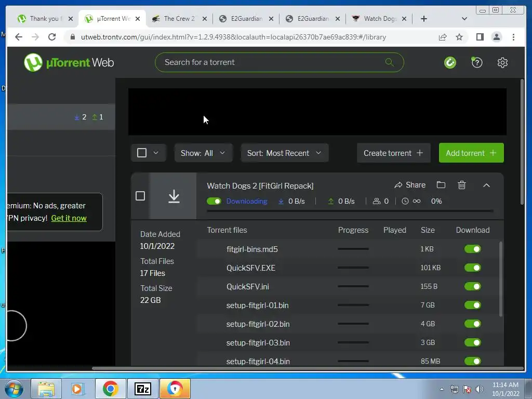The height and width of the screenshot is (399, 532).
Task: Click the download arrow thumbnail of Watch Dogs 2
Action: tap(174, 196)
